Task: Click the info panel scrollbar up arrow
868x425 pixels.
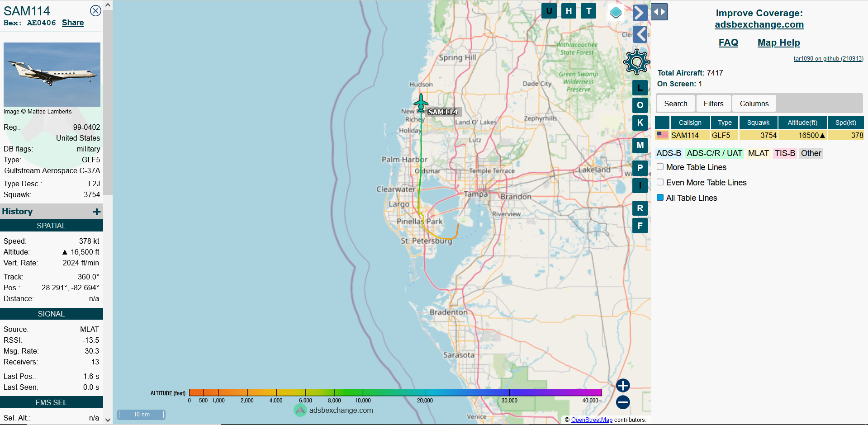Action: 108,5
